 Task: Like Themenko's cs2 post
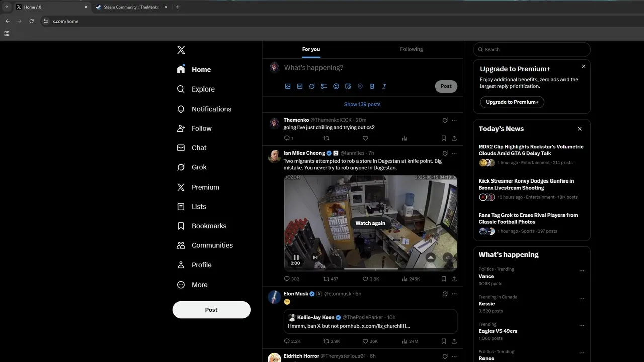[x=365, y=138]
